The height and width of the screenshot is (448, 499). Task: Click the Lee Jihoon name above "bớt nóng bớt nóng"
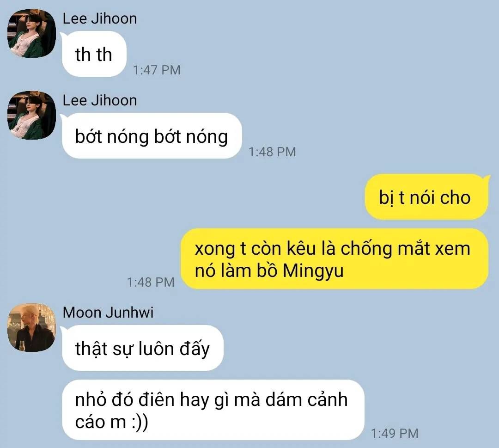coord(100,100)
